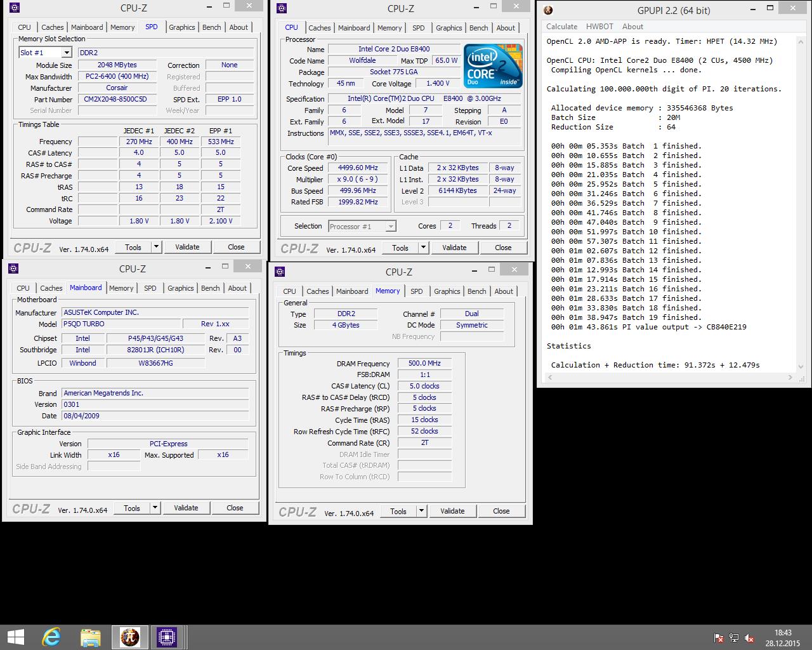The width and height of the screenshot is (812, 650).
Task: Select CPU tab in Mainboard window
Action: coord(23,288)
